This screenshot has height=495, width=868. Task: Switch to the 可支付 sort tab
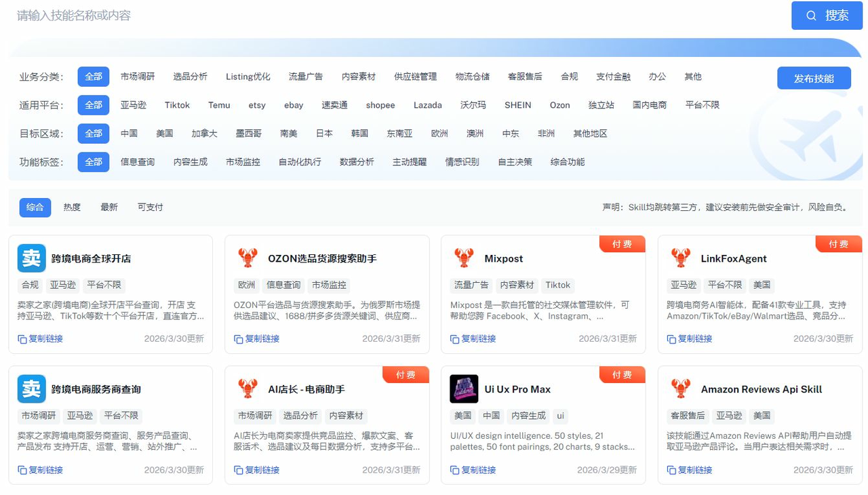coord(150,207)
